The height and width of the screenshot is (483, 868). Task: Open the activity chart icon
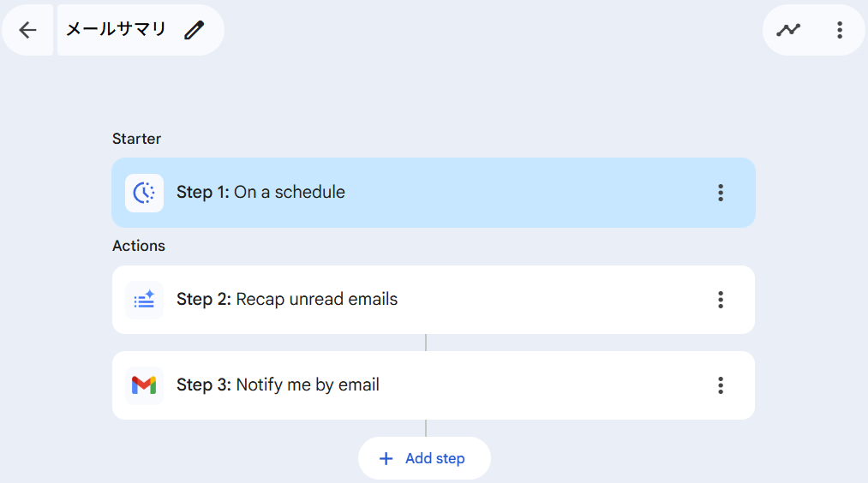788,31
